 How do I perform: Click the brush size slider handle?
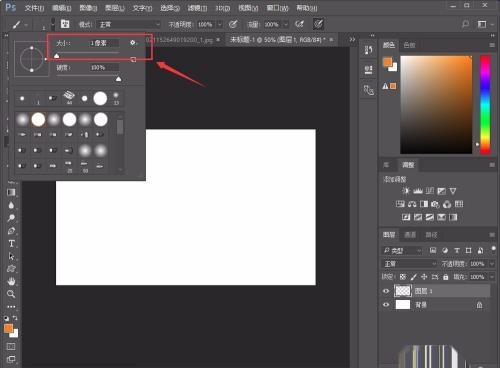pyautogui.click(x=57, y=56)
